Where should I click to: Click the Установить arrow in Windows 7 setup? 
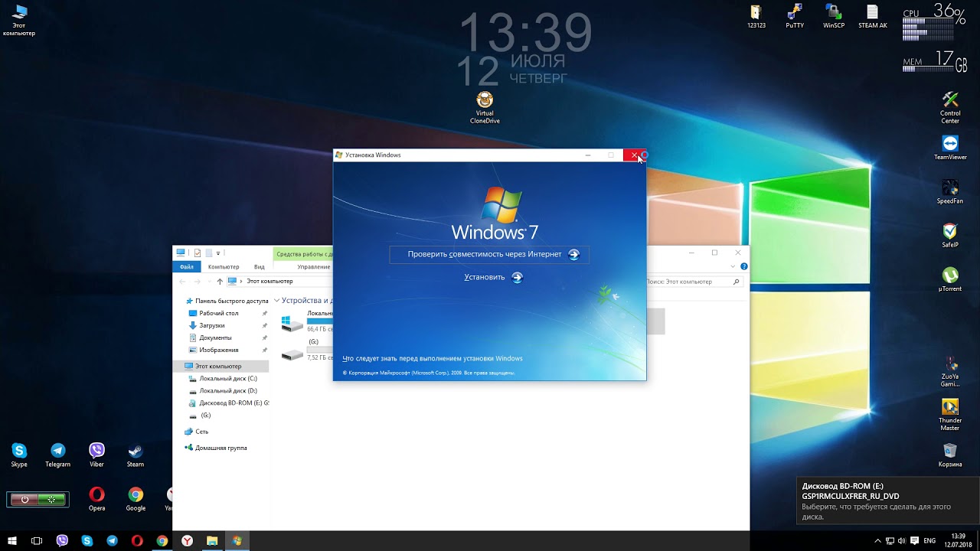tap(517, 278)
